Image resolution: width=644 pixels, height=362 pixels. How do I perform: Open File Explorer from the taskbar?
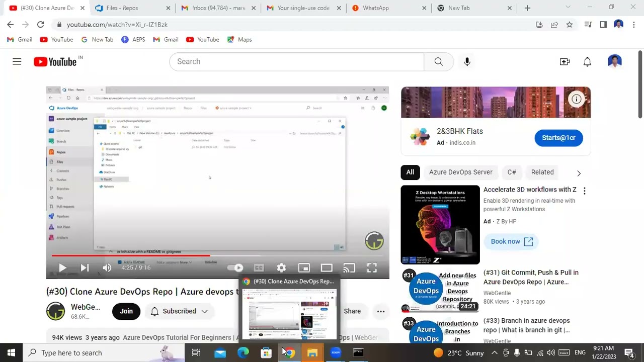tap(312, 353)
